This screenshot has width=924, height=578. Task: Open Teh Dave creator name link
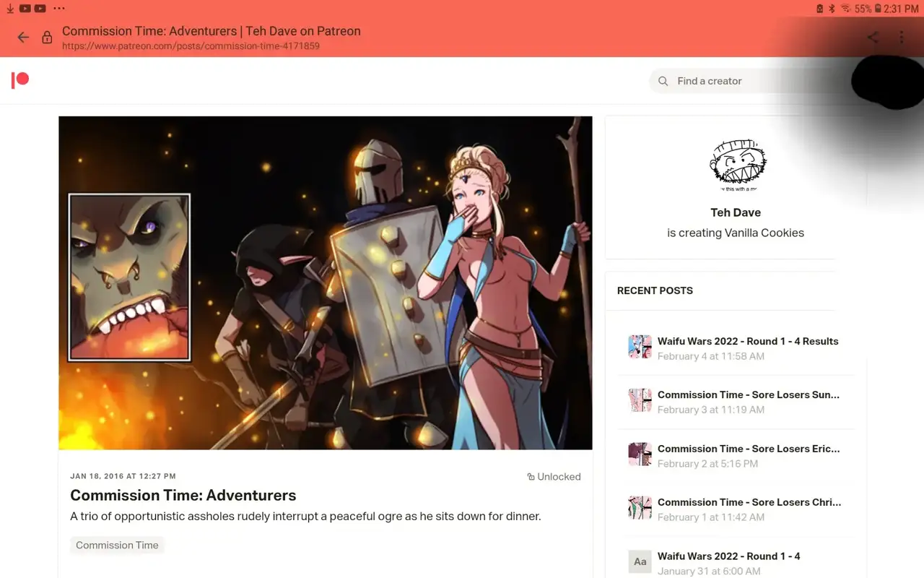coord(736,212)
